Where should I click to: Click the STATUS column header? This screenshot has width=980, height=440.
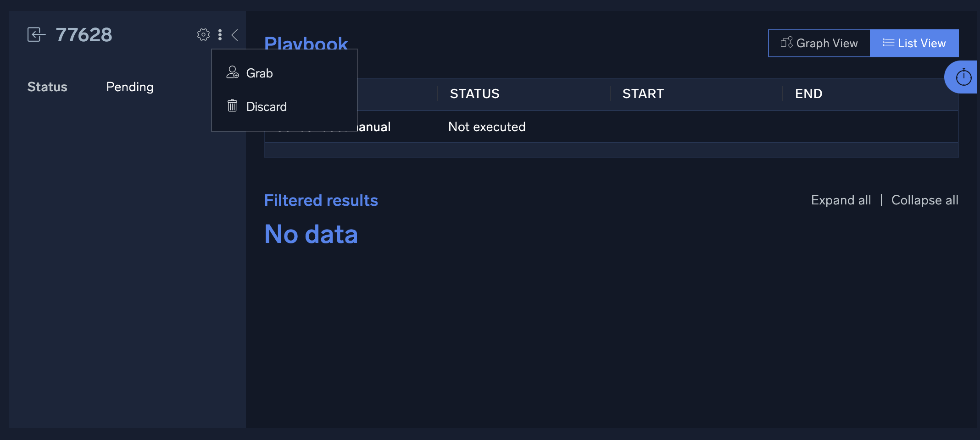474,93
